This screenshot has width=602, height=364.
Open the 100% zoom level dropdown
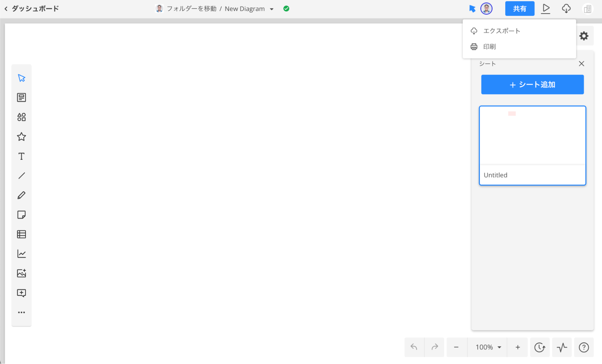488,347
